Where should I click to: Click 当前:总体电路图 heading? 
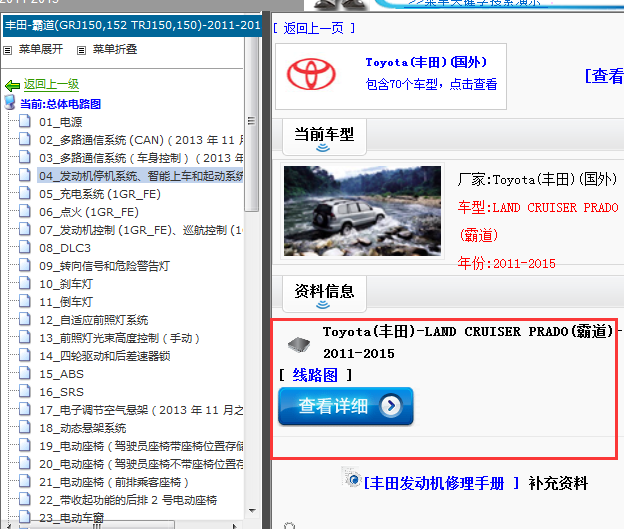tap(60, 104)
